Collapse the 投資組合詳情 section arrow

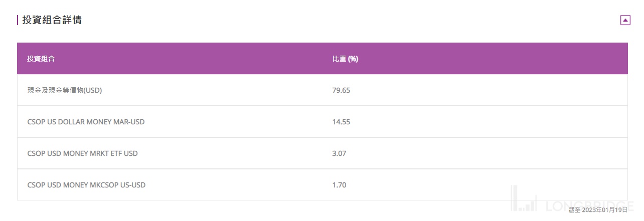(x=625, y=20)
